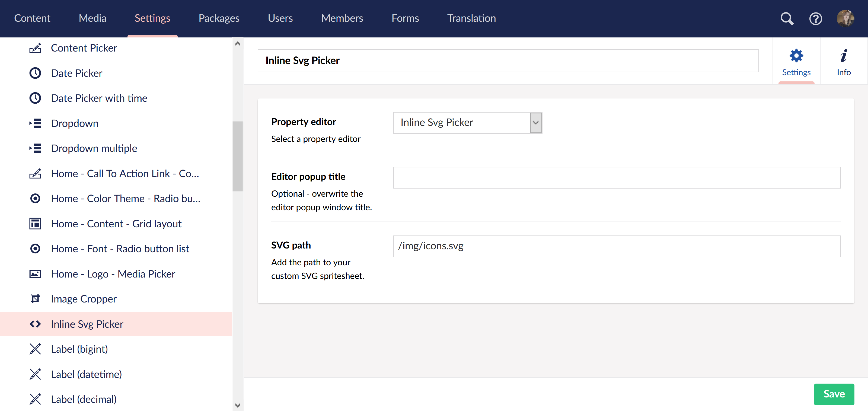Select Image Cropper in the tree

coord(84,299)
